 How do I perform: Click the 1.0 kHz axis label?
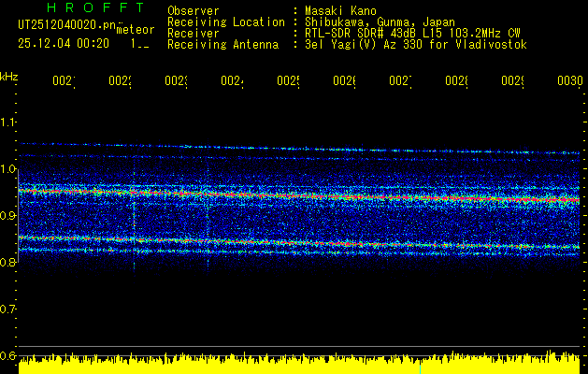click(7, 169)
